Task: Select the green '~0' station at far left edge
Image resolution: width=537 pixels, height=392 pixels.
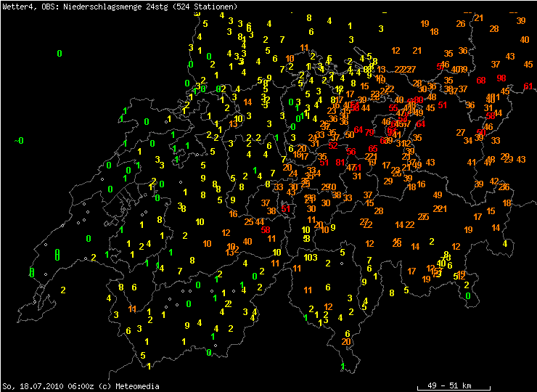Action: pyautogui.click(x=19, y=140)
